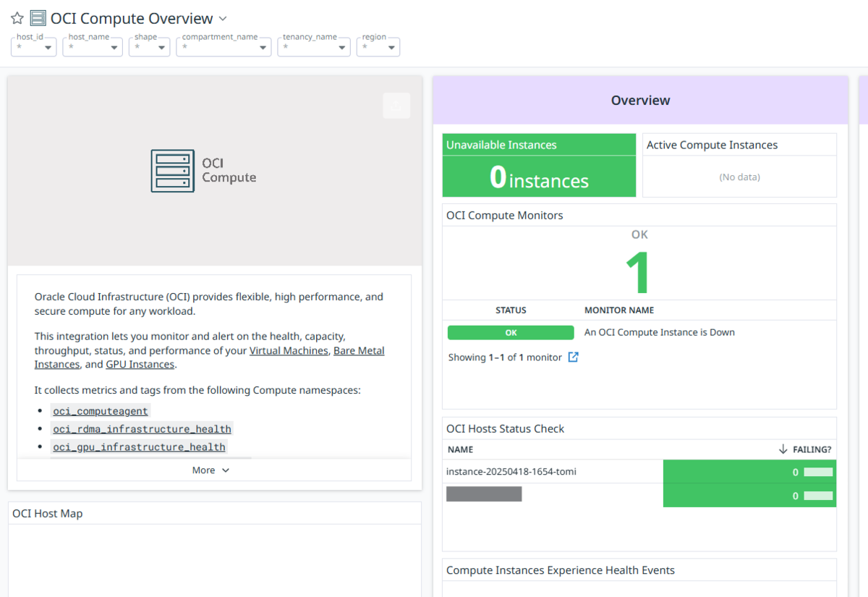The image size is (868, 597).
Task: Open the region filter dropdown
Action: pyautogui.click(x=378, y=47)
